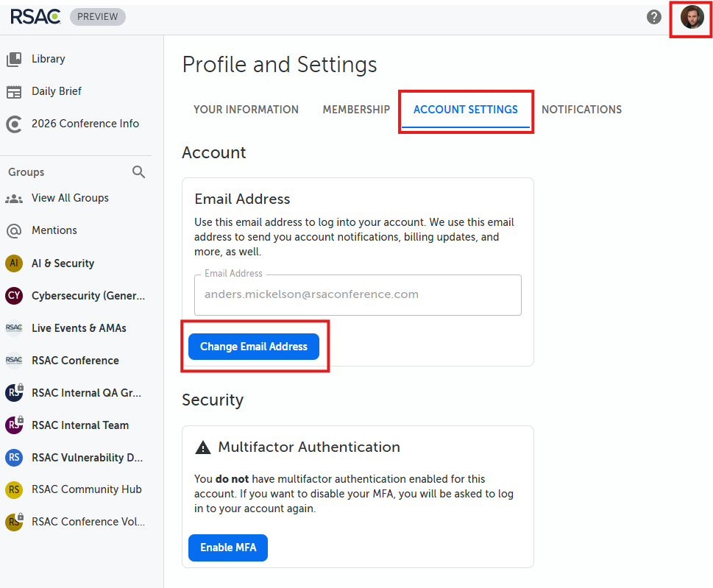The image size is (713, 588).
Task: Click the AI & Security group avatar
Action: pos(14,263)
